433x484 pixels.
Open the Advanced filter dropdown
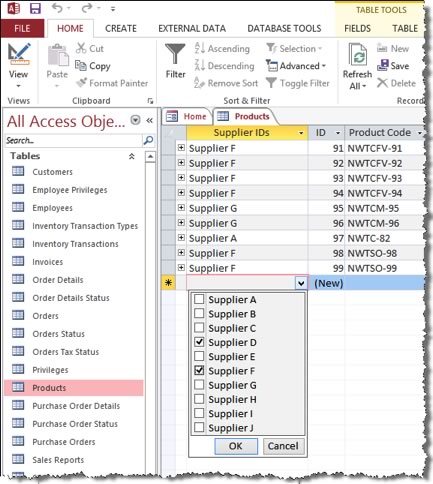click(296, 66)
